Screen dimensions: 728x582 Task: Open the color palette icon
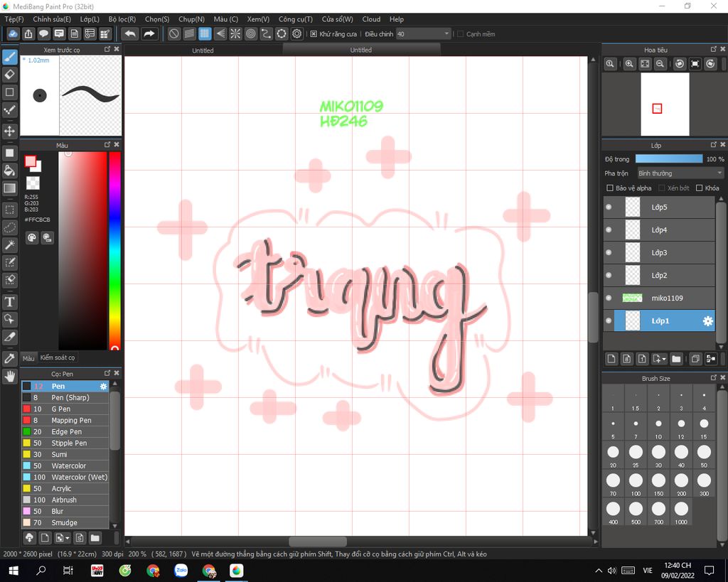(x=31, y=238)
